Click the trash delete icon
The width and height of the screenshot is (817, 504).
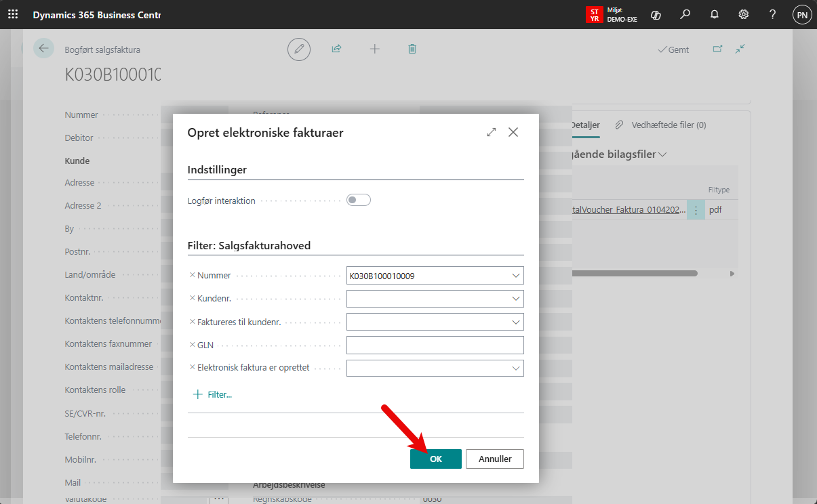(412, 49)
